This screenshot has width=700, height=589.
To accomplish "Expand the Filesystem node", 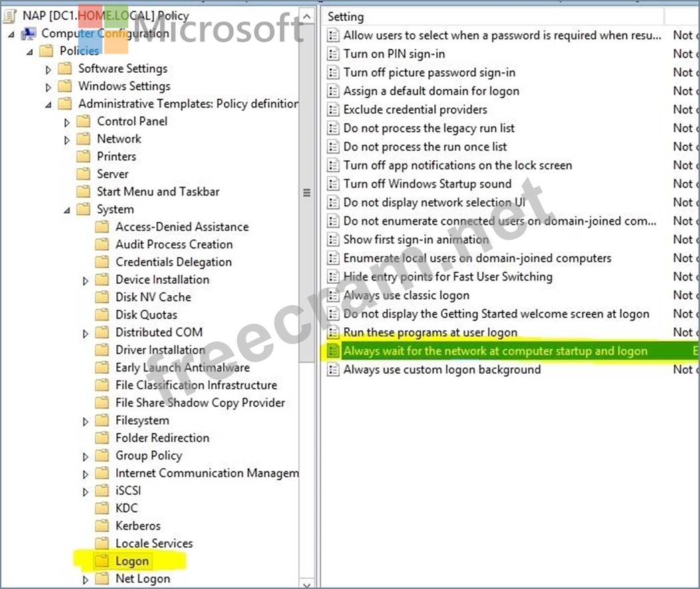I will coord(85,421).
